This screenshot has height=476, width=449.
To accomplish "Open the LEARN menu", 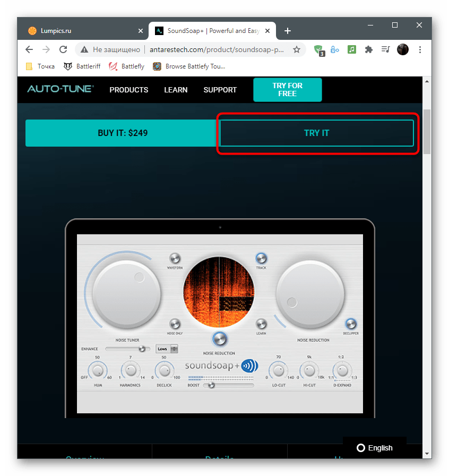I will (176, 90).
